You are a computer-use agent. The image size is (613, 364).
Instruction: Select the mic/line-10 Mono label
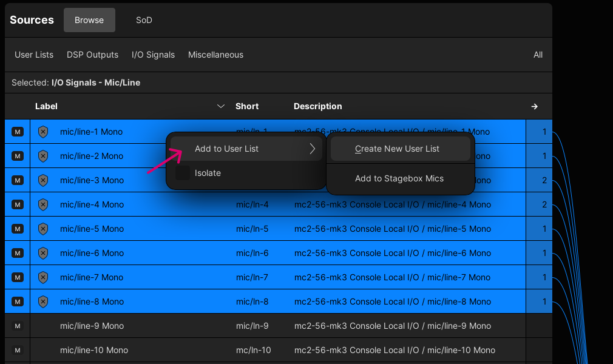[x=94, y=350]
